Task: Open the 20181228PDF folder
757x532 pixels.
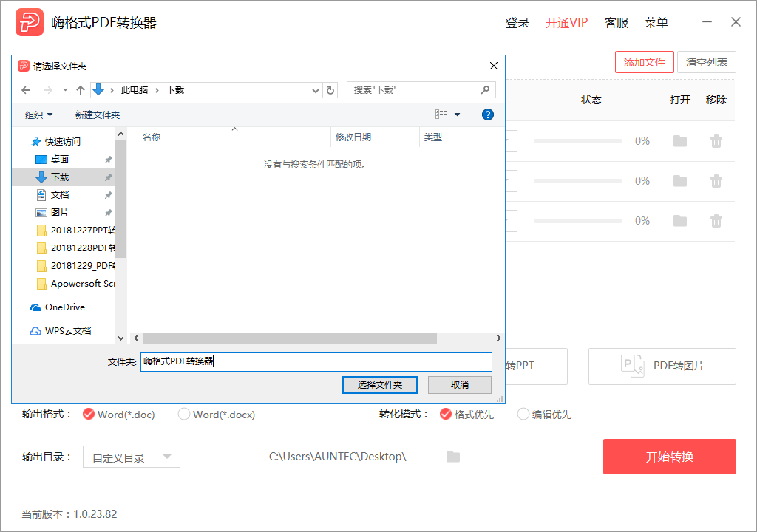Action: coord(75,248)
